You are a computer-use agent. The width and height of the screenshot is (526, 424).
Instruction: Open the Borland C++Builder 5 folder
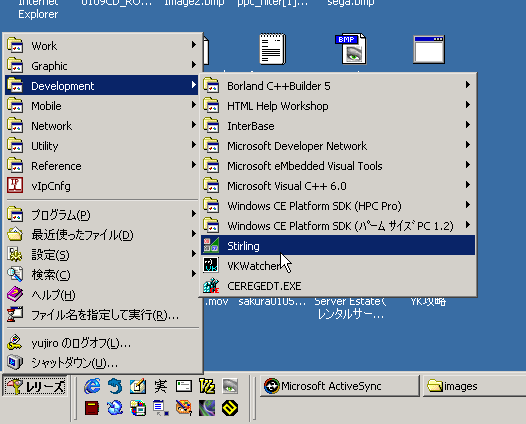coord(338,86)
